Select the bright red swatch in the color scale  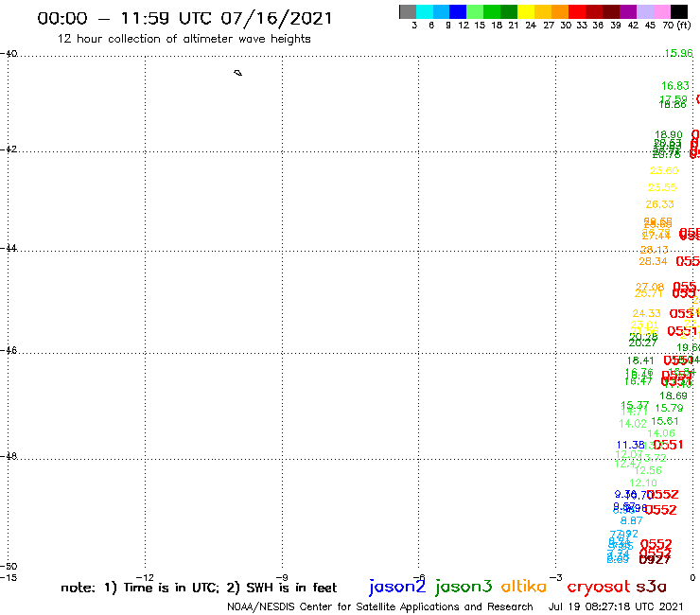tap(577, 11)
